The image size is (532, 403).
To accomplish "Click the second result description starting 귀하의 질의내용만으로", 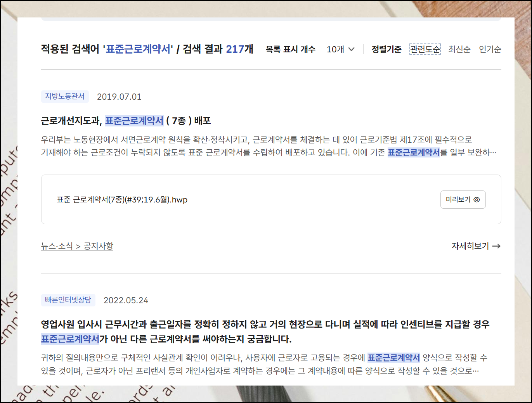I will (x=264, y=364).
